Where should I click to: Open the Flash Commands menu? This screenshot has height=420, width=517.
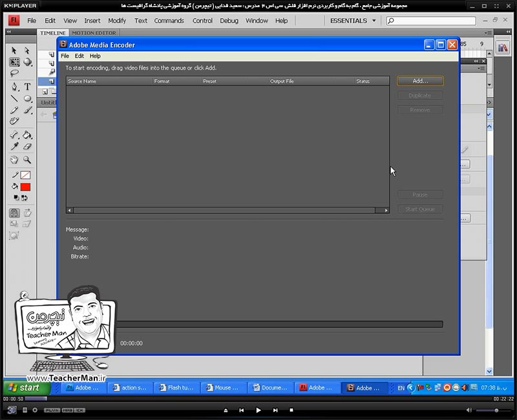(169, 21)
